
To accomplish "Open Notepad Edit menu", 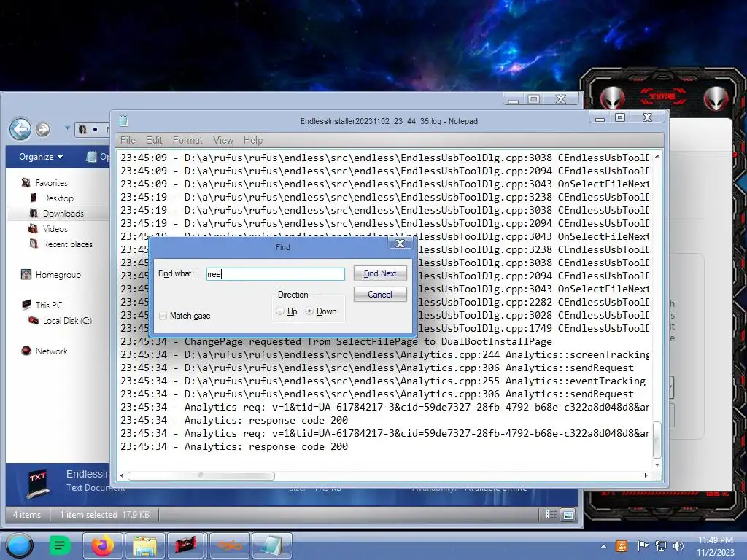I will (x=154, y=140).
